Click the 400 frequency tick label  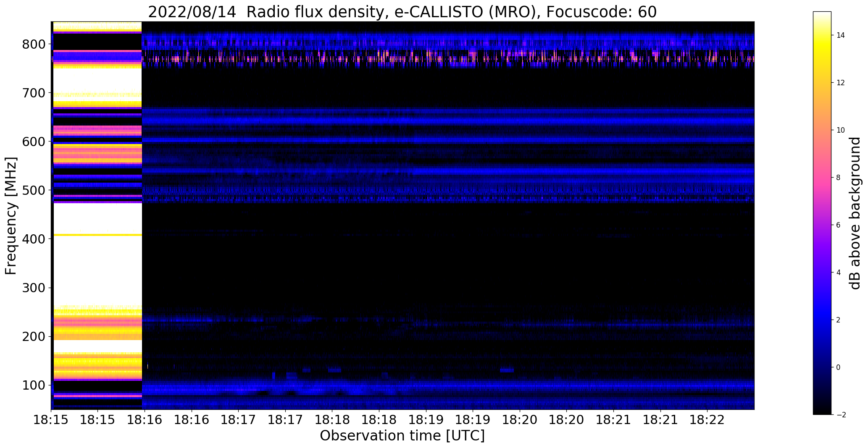34,239
